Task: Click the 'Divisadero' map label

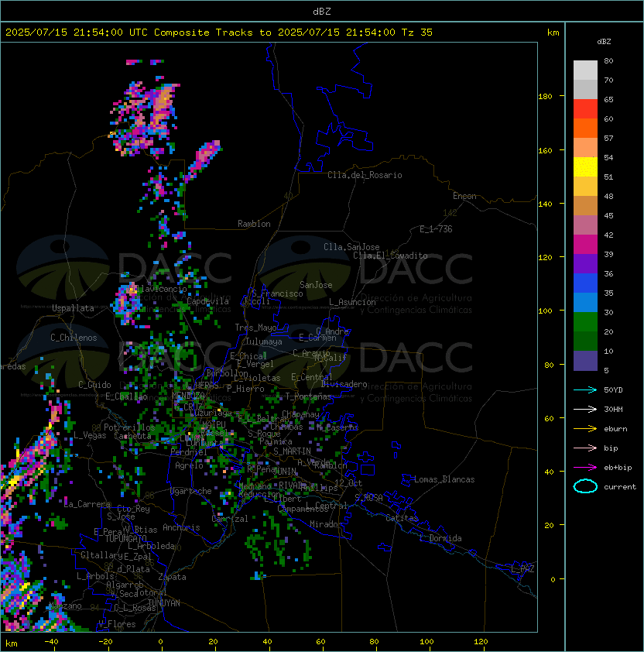Action: pyautogui.click(x=344, y=384)
